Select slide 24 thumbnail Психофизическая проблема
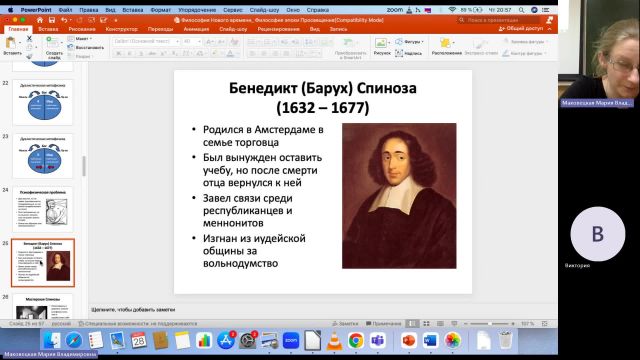640x360 pixels. (x=42, y=209)
